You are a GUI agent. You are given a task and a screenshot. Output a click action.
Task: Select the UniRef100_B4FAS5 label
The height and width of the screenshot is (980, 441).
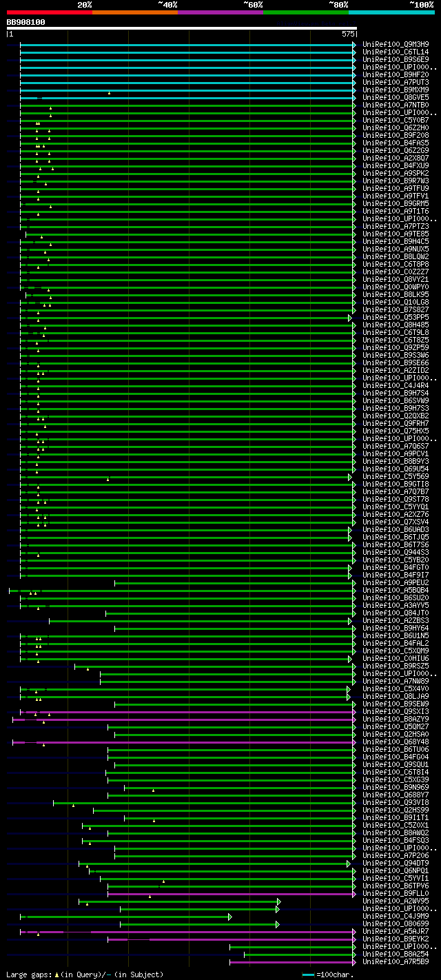396,143
